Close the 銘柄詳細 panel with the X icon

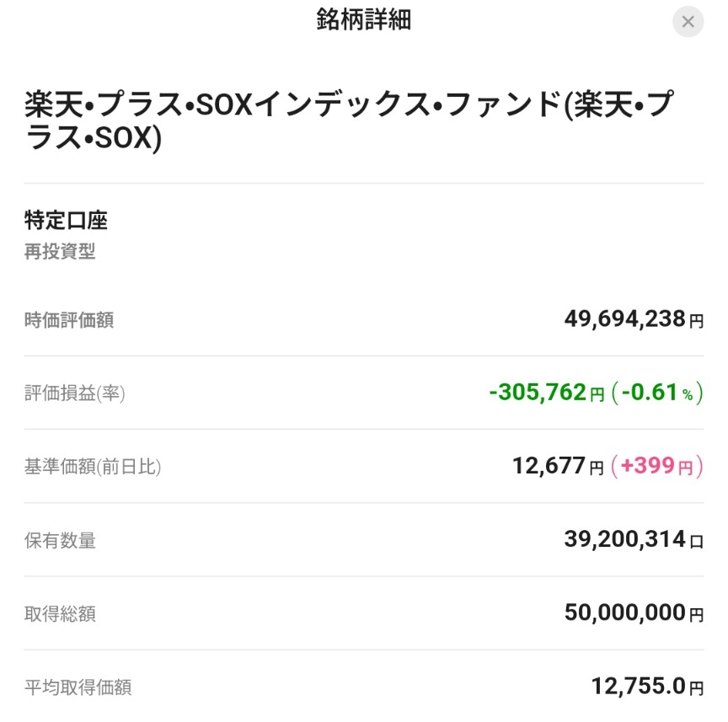point(688,21)
